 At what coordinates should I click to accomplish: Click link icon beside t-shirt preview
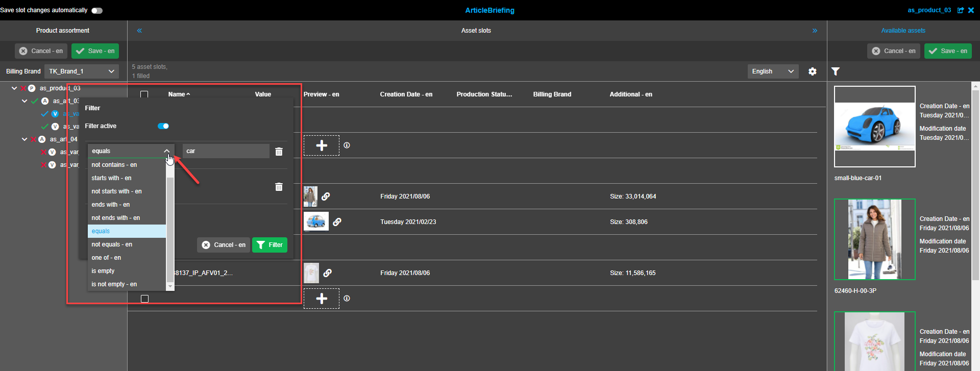(328, 273)
